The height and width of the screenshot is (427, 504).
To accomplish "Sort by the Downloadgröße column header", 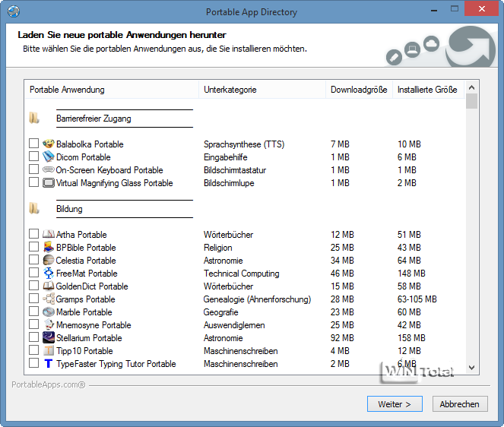I will 359,90.
